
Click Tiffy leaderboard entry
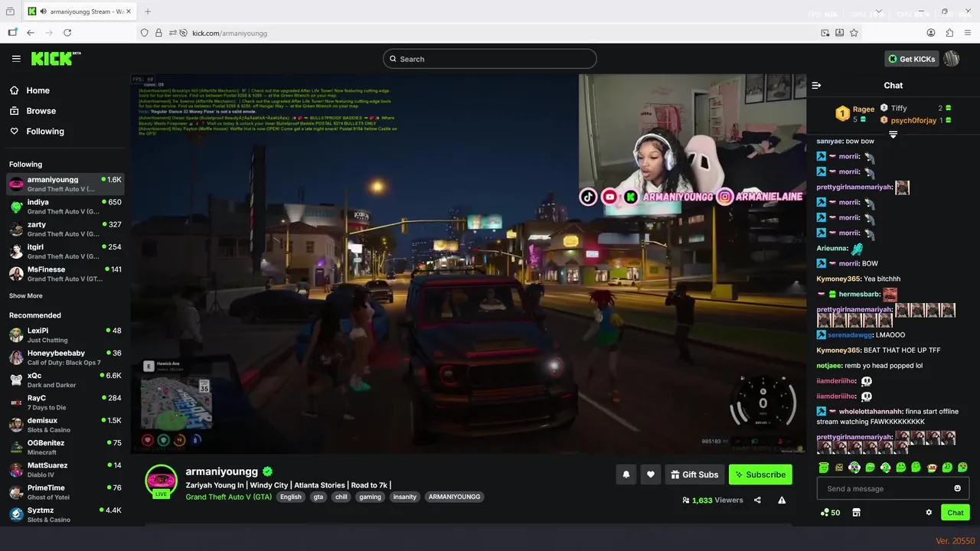[x=916, y=109]
